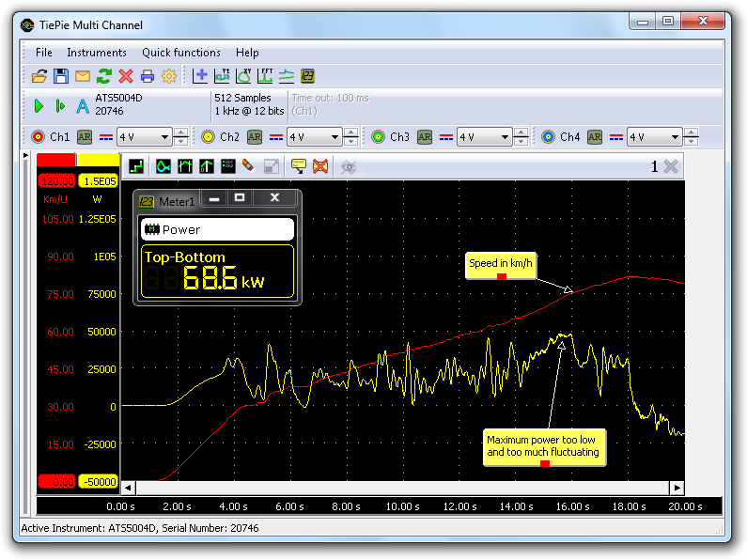This screenshot has height=560, width=747.
Task: Click the Speed in km/h comment label
Action: [x=501, y=264]
